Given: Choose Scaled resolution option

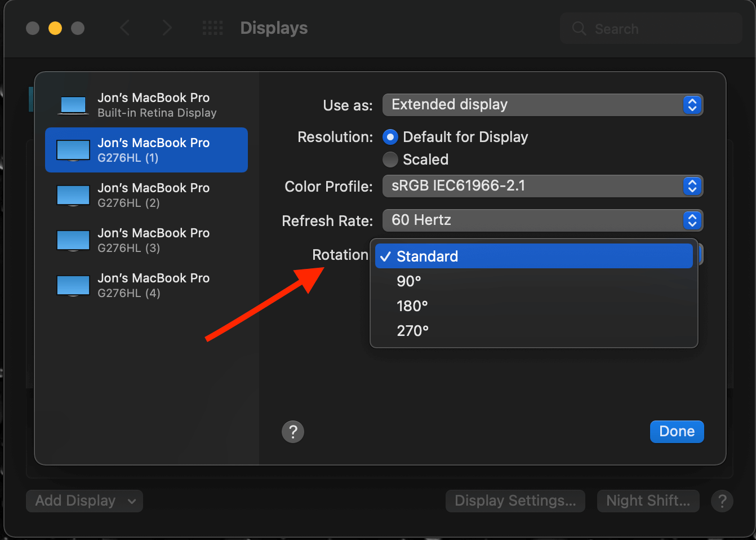Looking at the screenshot, I should pos(390,160).
